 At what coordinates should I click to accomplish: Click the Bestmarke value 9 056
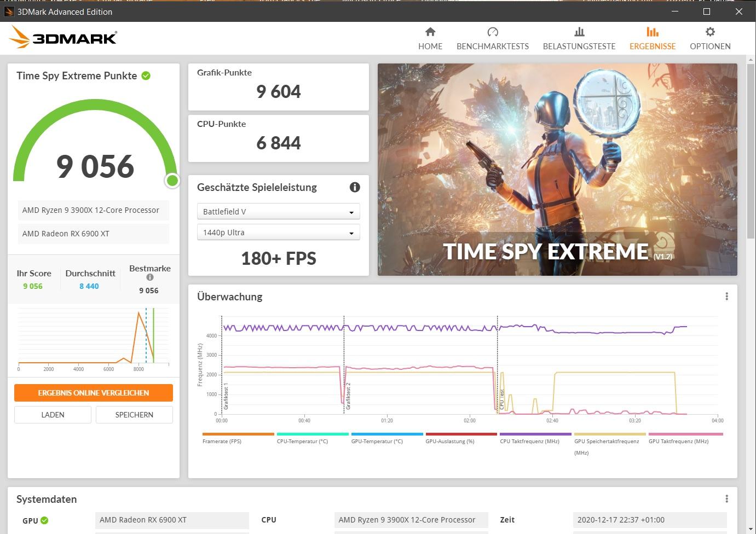(149, 291)
